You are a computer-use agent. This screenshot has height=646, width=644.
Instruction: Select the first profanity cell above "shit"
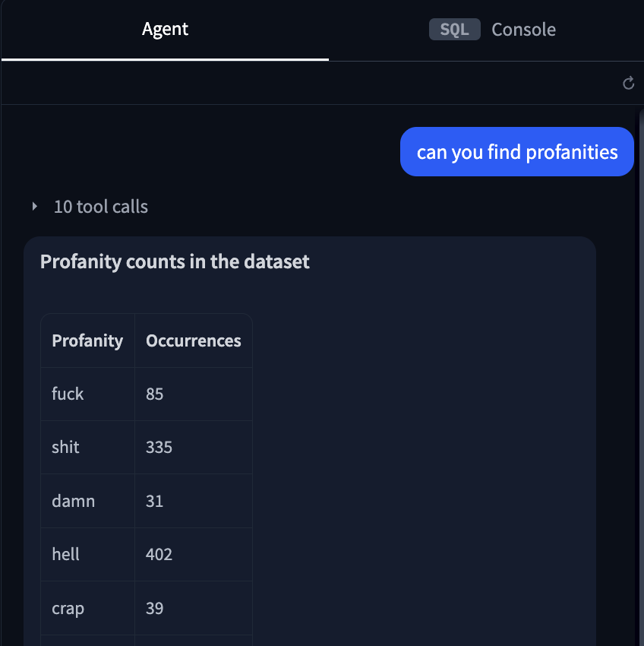coord(68,394)
